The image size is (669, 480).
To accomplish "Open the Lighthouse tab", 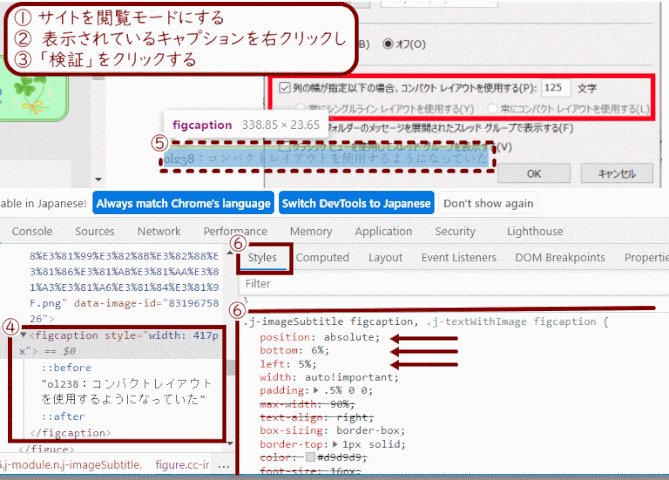I will [535, 231].
